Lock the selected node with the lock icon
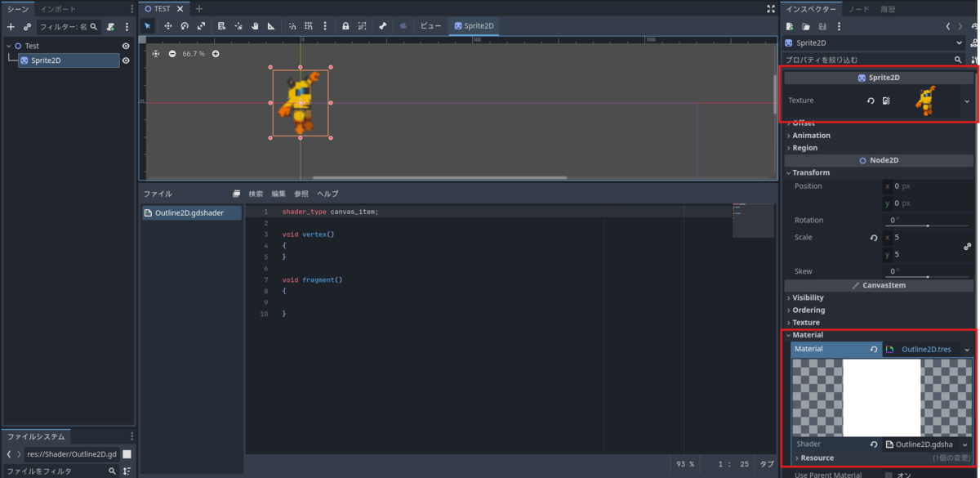This screenshot has height=478, width=980. pos(345,25)
